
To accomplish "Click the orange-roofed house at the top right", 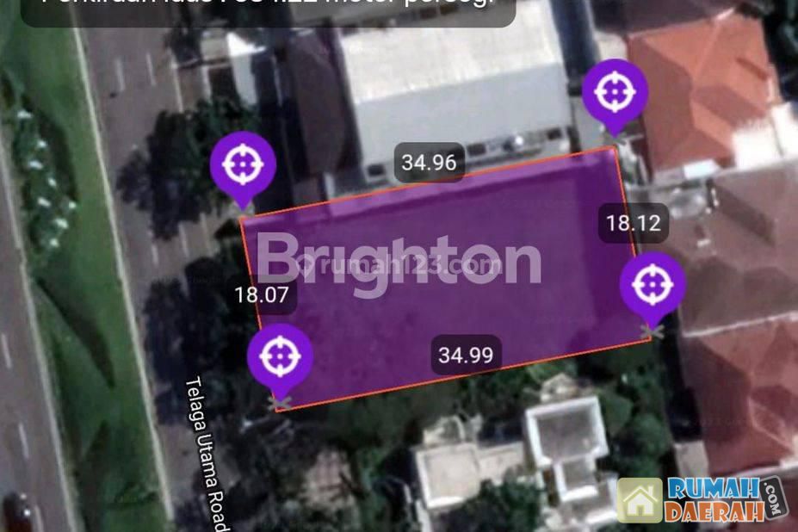I will point(705,89).
